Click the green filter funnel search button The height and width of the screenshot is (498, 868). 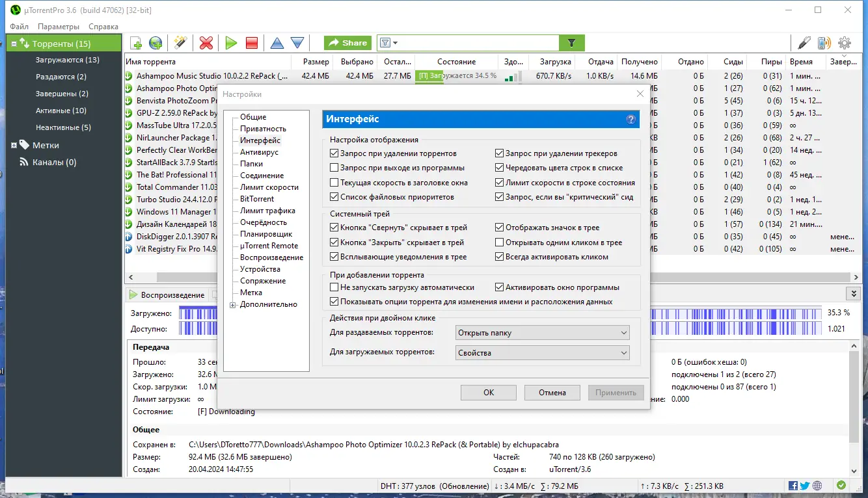[x=571, y=43]
